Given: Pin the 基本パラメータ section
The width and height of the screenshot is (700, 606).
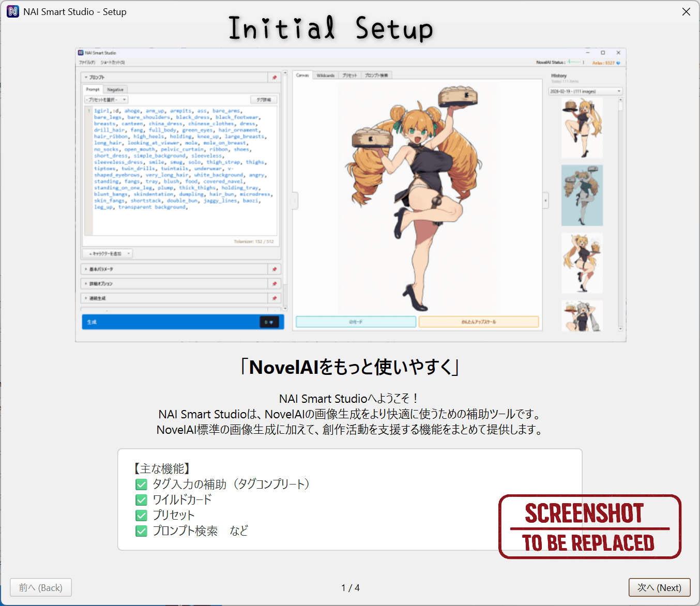Looking at the screenshot, I should coord(275,269).
